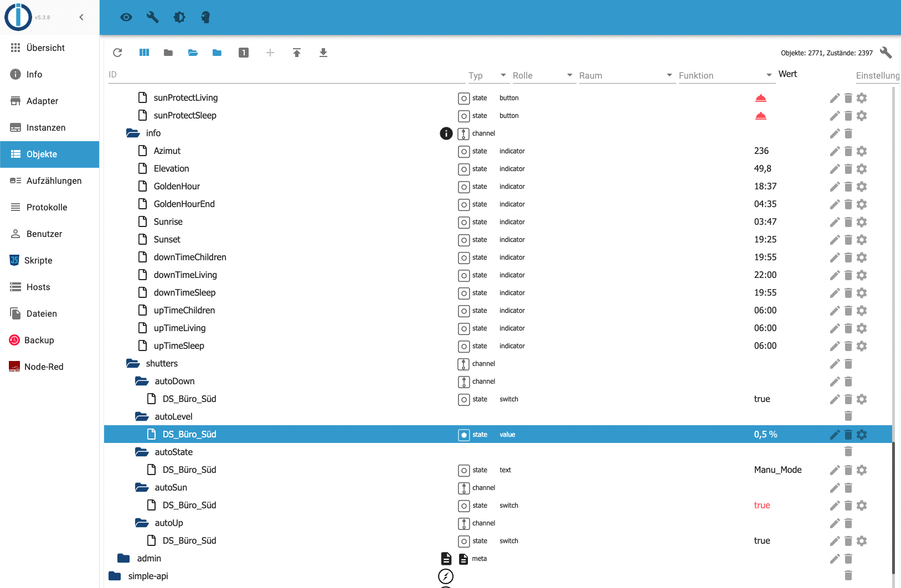Image resolution: width=901 pixels, height=588 pixels.
Task: Expand all folders with open-folder icon
Action: pyautogui.click(x=193, y=53)
